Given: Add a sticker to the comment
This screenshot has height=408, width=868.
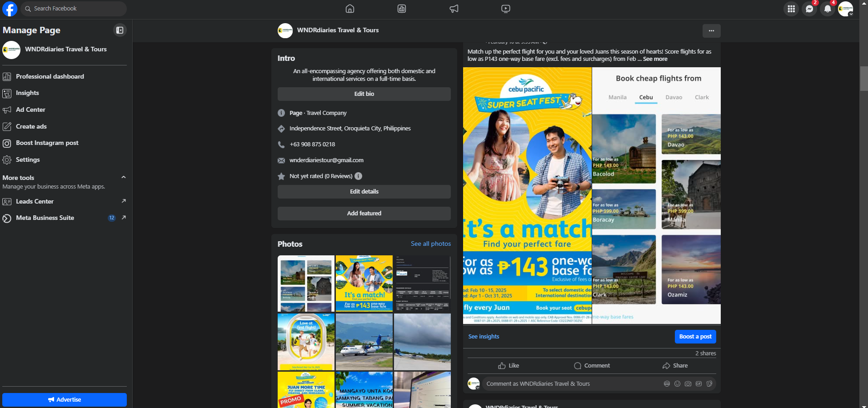Looking at the screenshot, I should pyautogui.click(x=709, y=384).
